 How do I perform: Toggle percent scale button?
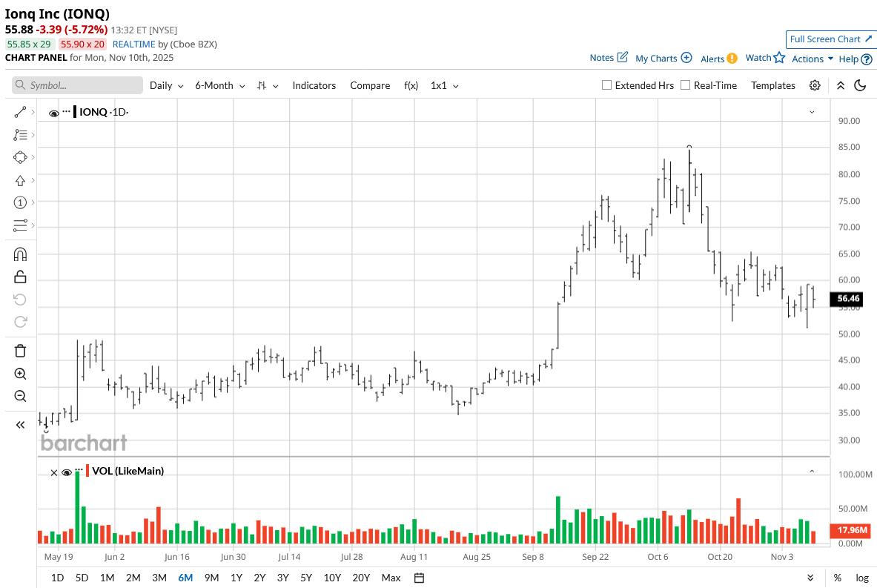pos(837,578)
